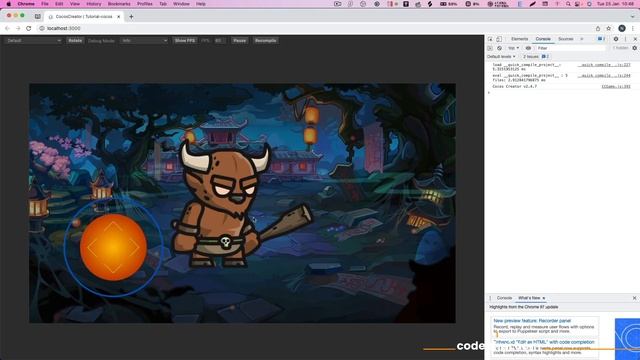Open a new browser tab
This screenshot has width=640, height=360.
point(131,17)
